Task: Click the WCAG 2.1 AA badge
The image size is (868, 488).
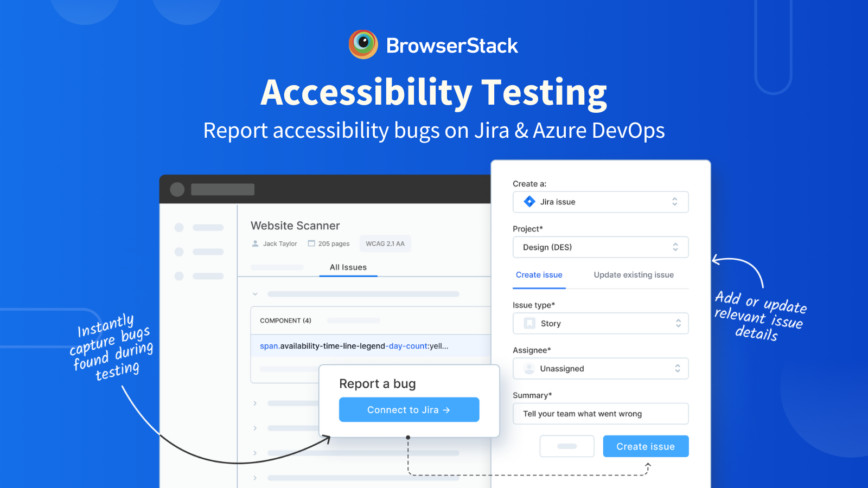Action: (385, 243)
